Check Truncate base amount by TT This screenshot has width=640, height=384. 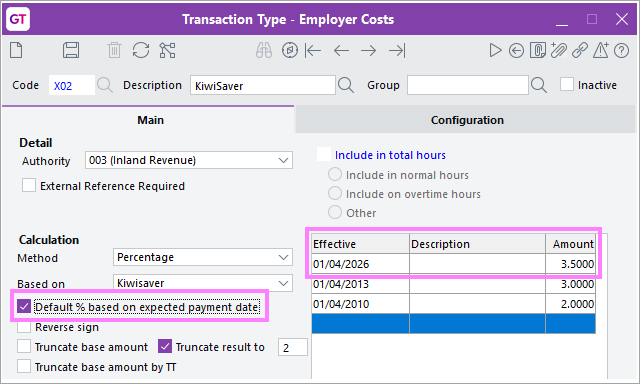click(24, 366)
